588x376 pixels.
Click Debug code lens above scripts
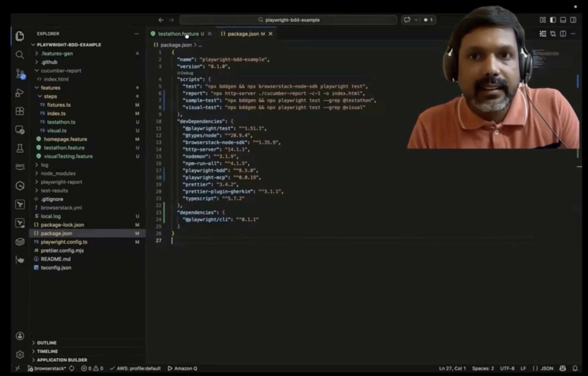click(x=185, y=73)
